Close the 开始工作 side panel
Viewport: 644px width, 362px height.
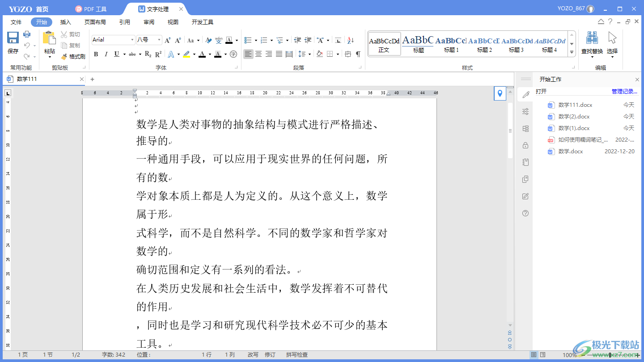click(x=637, y=80)
